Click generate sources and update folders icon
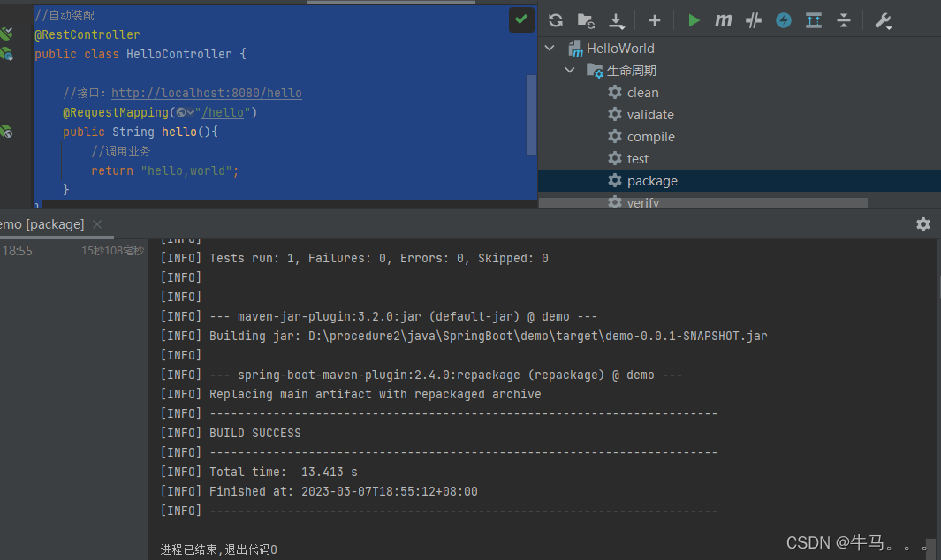This screenshot has height=560, width=941. (x=586, y=20)
